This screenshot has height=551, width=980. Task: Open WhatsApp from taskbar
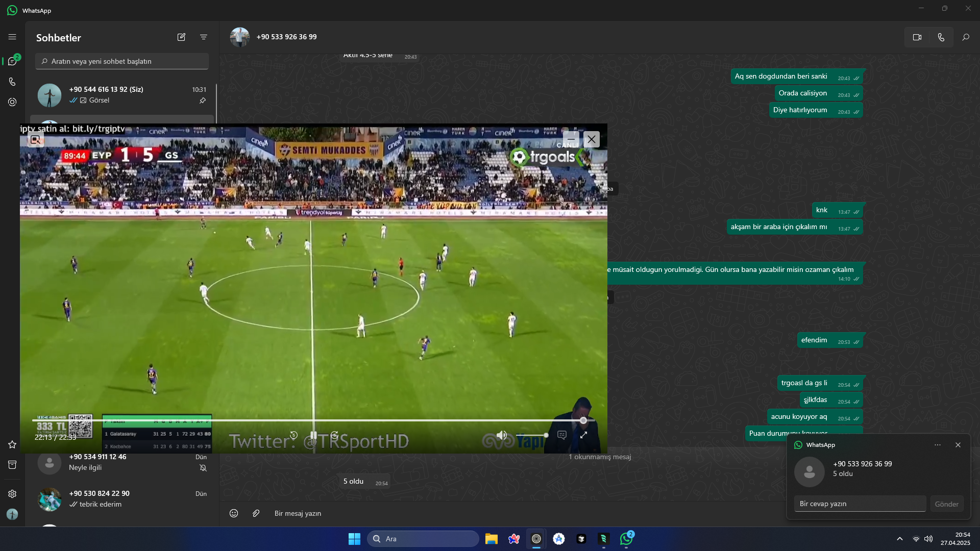tap(626, 539)
